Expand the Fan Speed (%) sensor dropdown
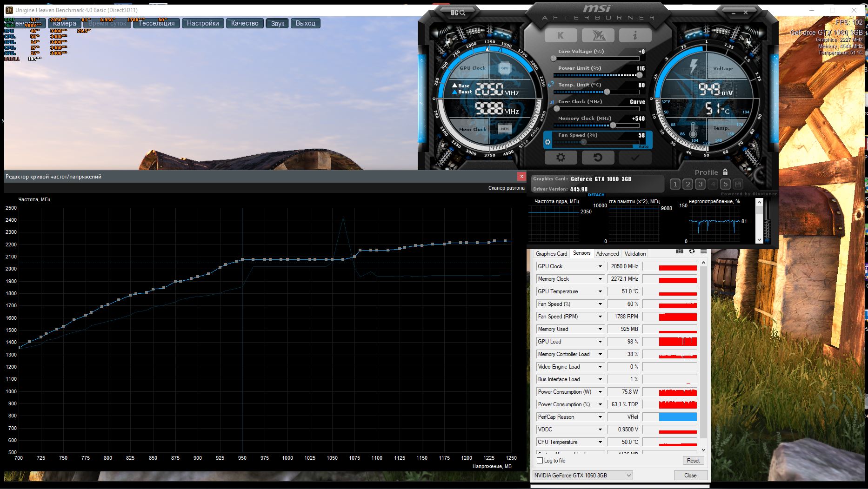 [600, 304]
